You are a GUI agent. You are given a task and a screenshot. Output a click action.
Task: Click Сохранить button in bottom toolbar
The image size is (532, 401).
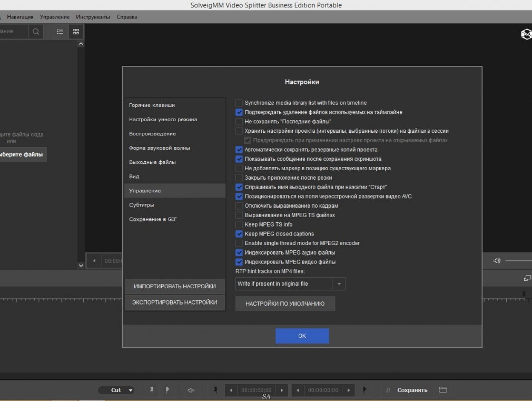point(412,390)
